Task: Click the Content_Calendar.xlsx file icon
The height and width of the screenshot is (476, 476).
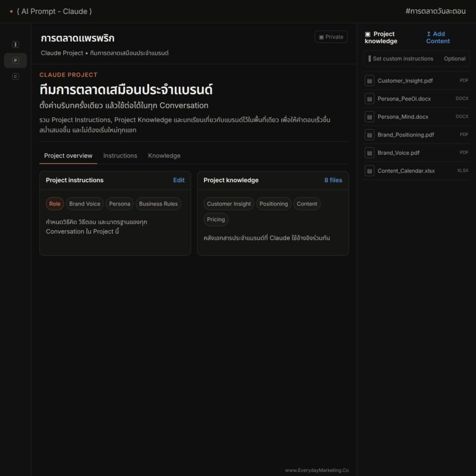Action: point(369,171)
